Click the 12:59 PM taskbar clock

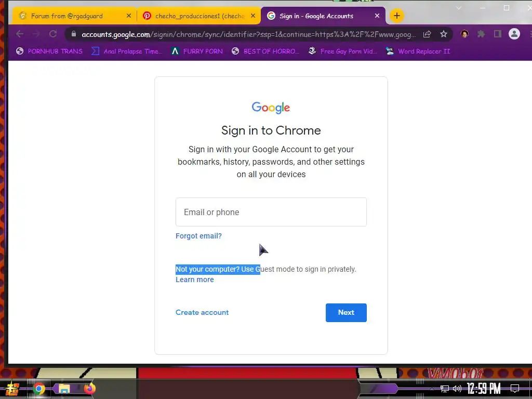point(484,389)
